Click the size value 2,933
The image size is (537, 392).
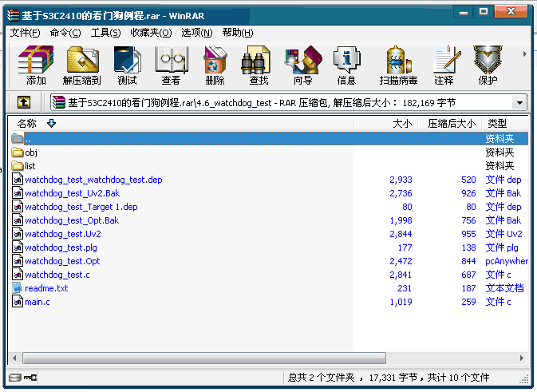401,180
